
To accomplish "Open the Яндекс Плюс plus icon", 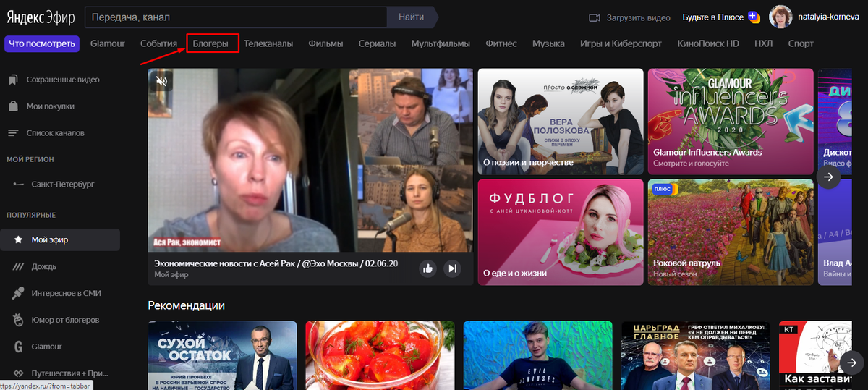I will click(x=754, y=17).
